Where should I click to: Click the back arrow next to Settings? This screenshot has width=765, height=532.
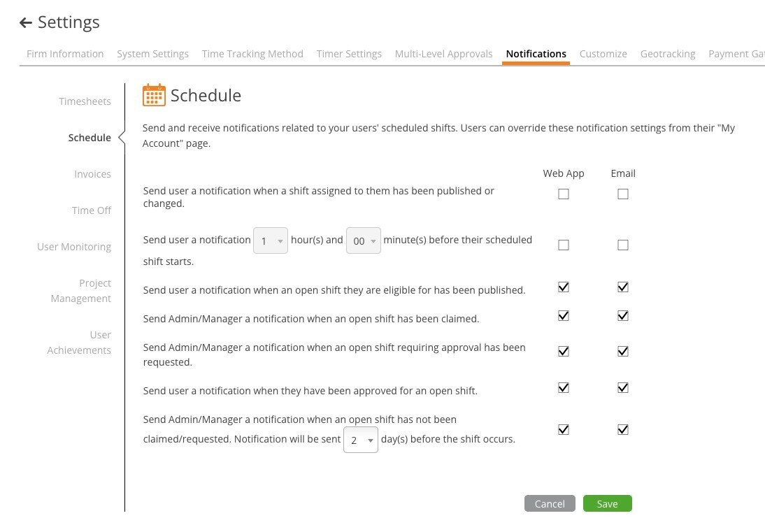point(26,22)
